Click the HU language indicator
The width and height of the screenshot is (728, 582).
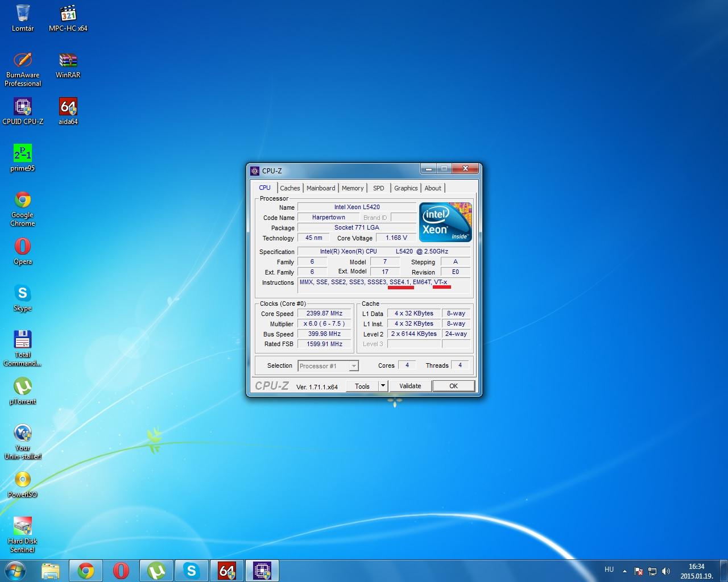point(609,569)
